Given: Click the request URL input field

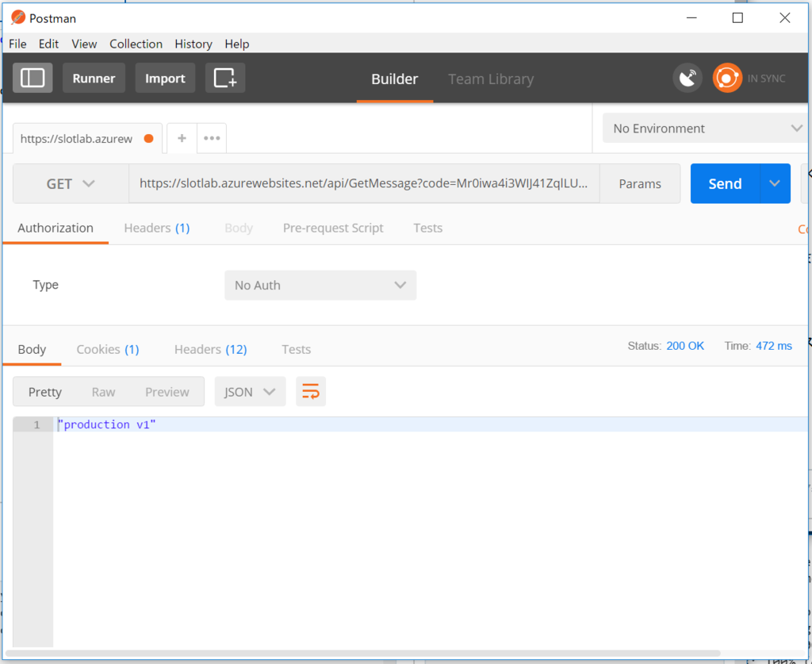Looking at the screenshot, I should [364, 183].
